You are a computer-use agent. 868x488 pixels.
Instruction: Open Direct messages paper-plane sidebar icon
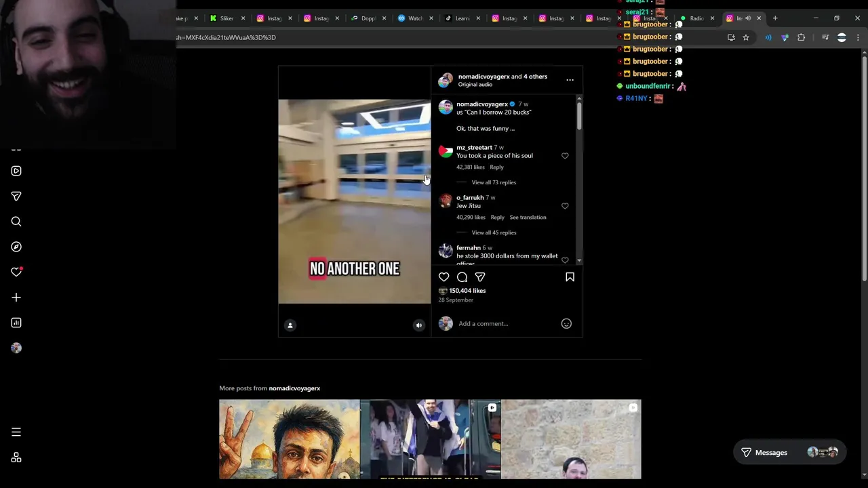[x=16, y=196]
